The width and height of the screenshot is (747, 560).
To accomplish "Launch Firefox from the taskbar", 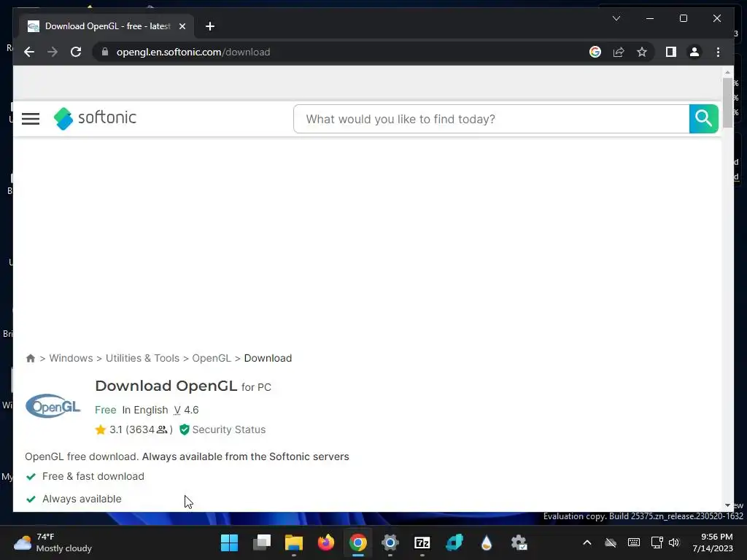I will point(326,542).
